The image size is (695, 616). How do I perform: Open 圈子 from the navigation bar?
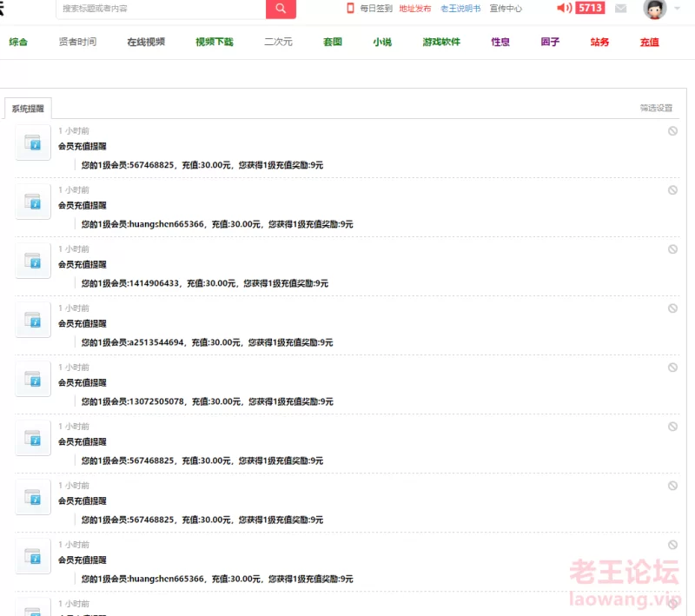[550, 42]
